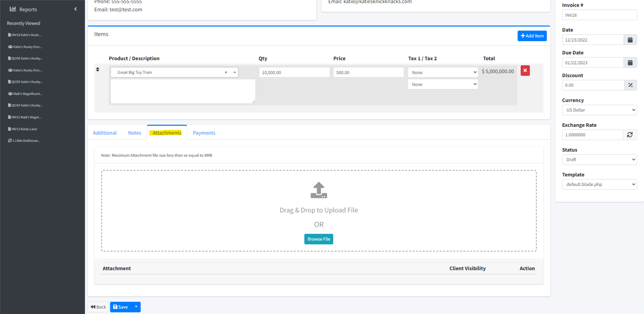Expand the Save options dropdown arrow
This screenshot has width=644, height=314.
click(136, 307)
